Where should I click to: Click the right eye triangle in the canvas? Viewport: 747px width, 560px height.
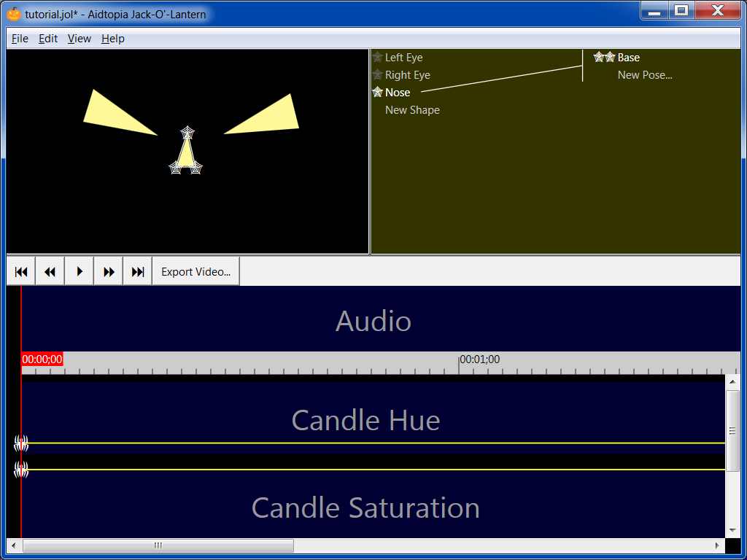coord(271,118)
